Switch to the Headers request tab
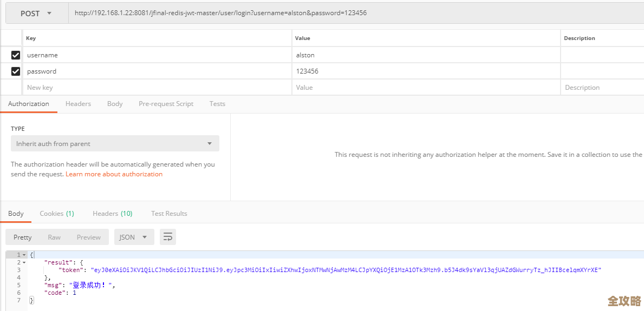 coord(78,104)
